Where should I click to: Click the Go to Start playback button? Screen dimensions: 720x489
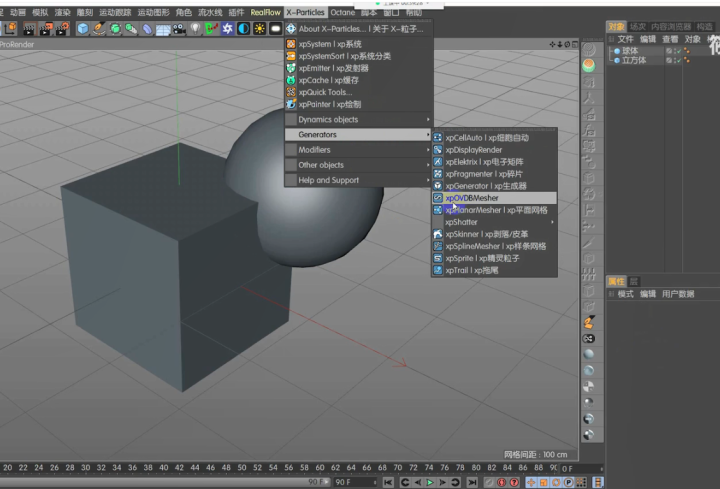point(388,482)
